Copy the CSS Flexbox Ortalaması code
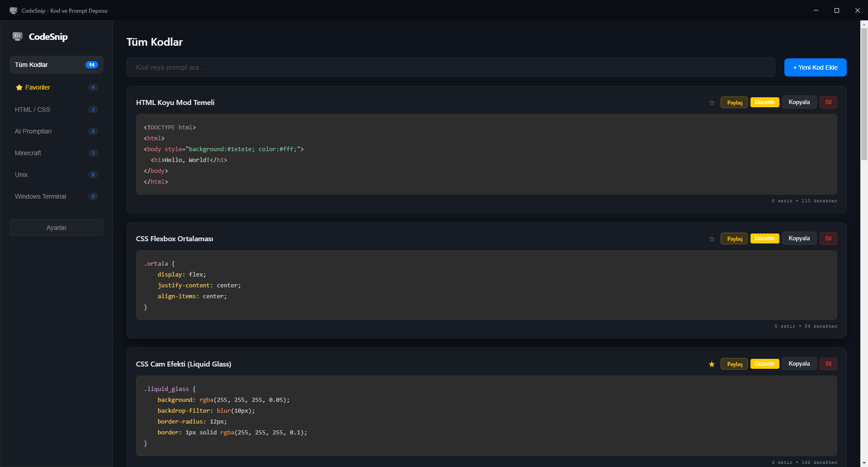Viewport: 868px width, 467px height. click(x=799, y=238)
